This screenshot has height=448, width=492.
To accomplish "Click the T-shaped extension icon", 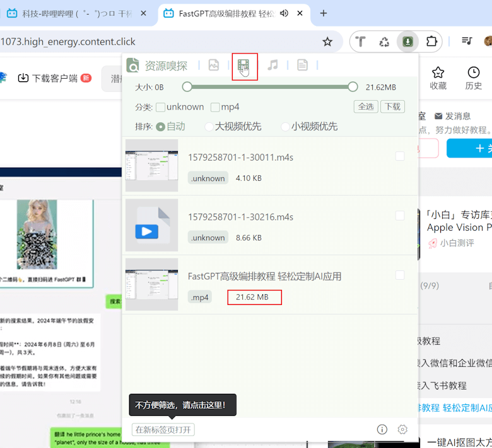I will coord(361,42).
